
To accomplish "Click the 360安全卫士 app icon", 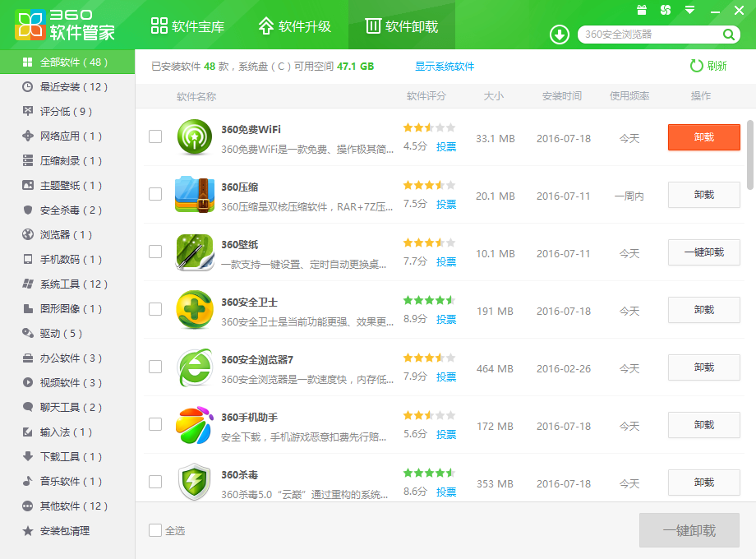I will (194, 309).
